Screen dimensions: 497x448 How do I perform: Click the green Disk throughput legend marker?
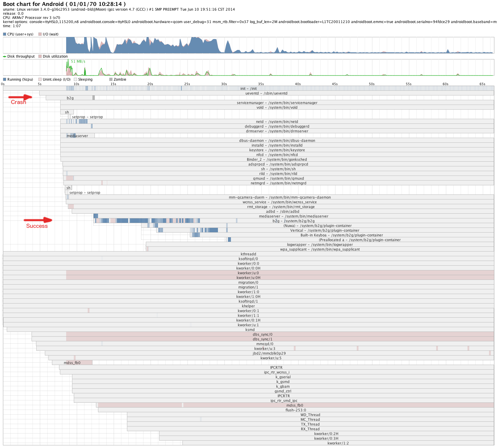coord(4,56)
